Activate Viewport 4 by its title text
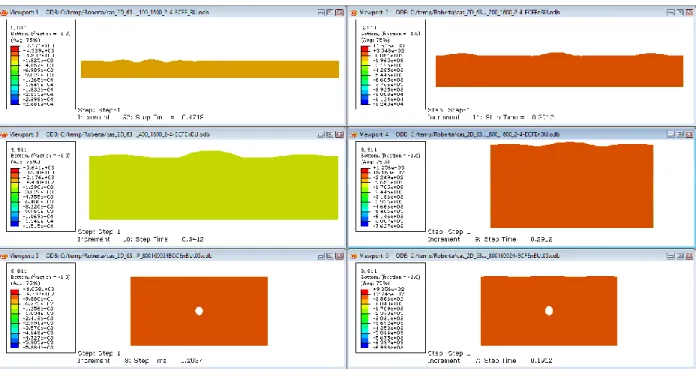This screenshot has height=369, width=696. pyautogui.click(x=459, y=134)
